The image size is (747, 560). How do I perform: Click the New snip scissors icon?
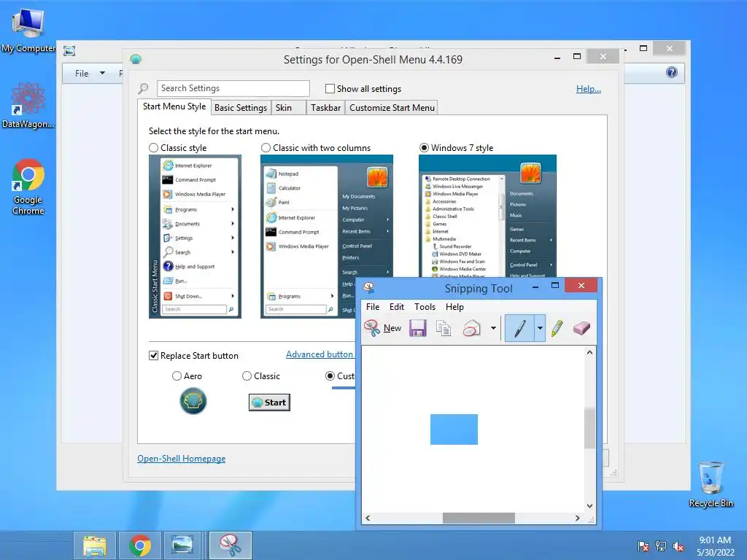click(x=372, y=328)
